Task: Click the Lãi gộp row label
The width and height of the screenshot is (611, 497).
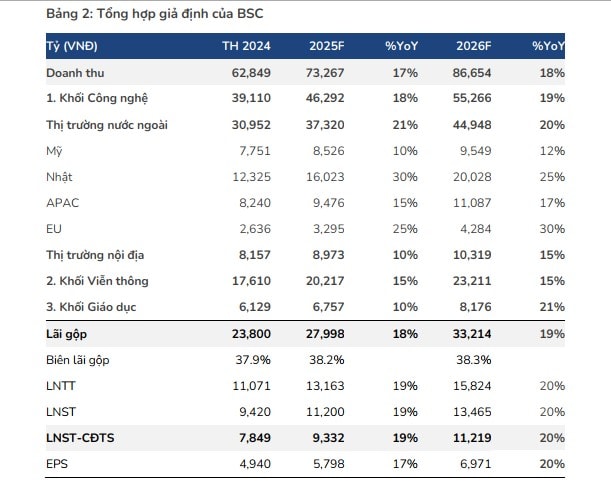Action: coord(66,334)
